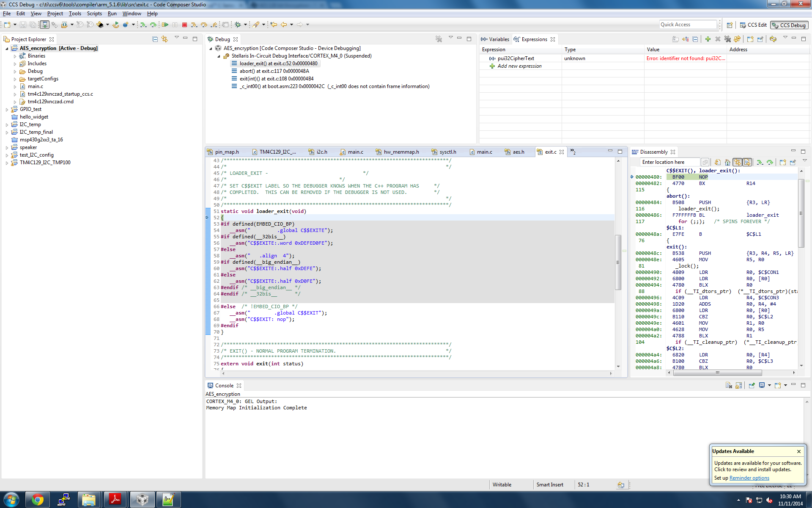Open Adobe Reader from taskbar
The image size is (812, 508).
click(115, 500)
